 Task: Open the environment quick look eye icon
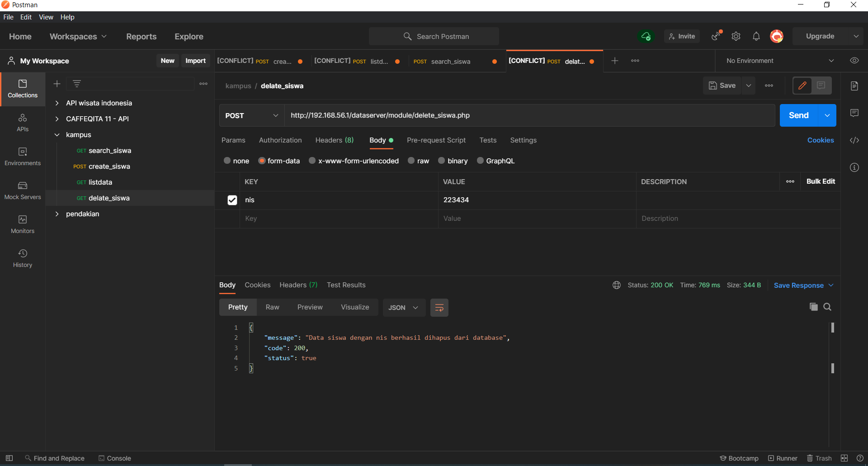[x=854, y=61]
